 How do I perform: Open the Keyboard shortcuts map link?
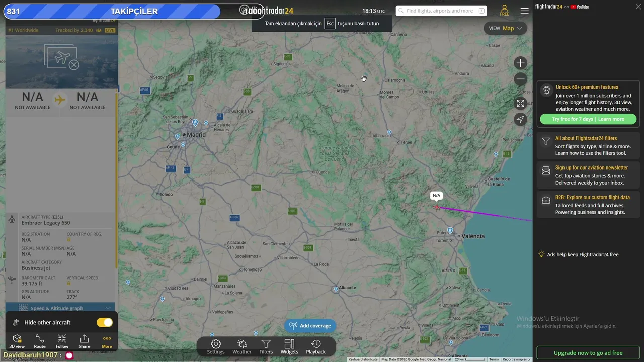pyautogui.click(x=363, y=359)
